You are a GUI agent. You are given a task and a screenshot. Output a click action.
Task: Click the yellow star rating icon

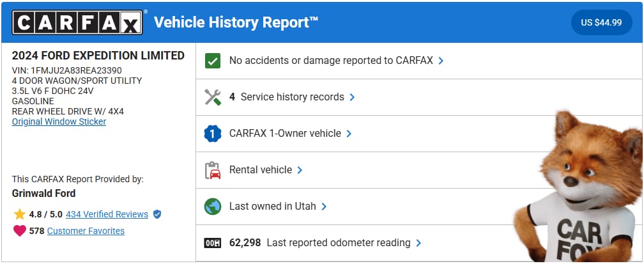pyautogui.click(x=20, y=214)
